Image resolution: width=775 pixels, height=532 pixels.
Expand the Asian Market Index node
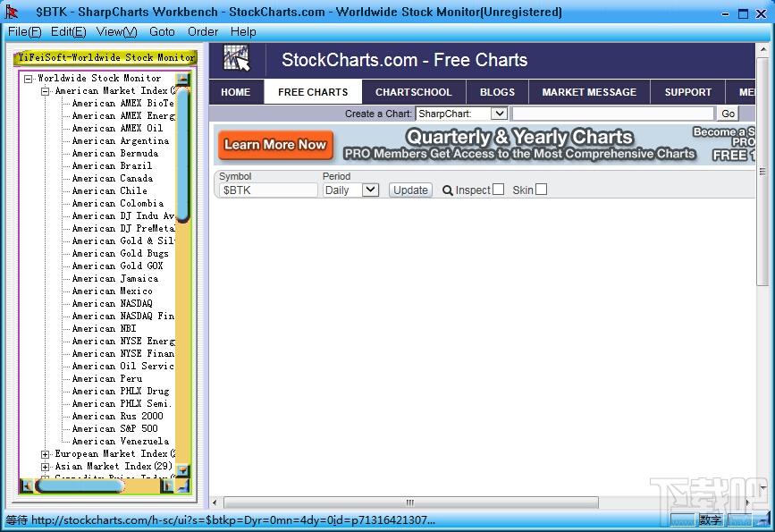[46, 466]
